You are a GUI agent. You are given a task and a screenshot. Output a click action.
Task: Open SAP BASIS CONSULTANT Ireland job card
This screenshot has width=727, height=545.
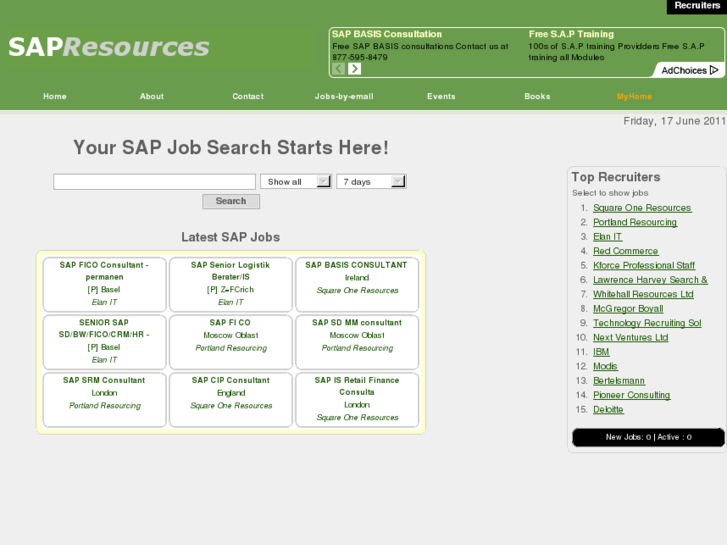pyautogui.click(x=357, y=284)
